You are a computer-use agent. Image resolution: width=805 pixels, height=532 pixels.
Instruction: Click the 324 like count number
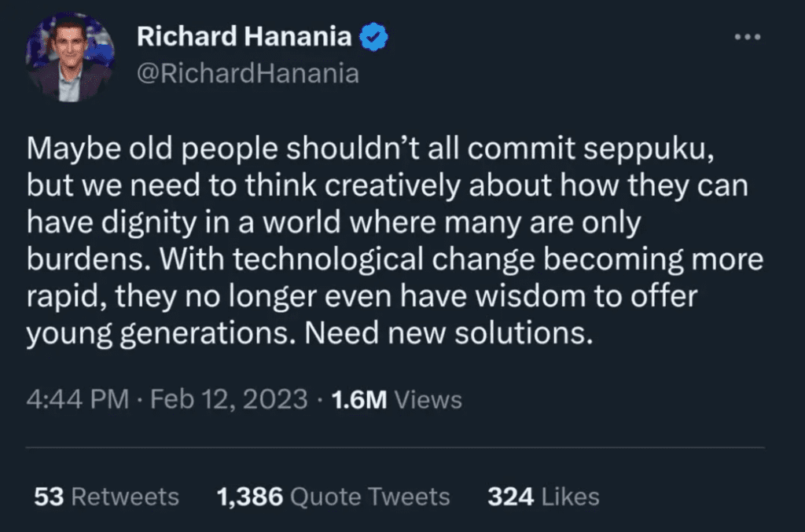[509, 497]
